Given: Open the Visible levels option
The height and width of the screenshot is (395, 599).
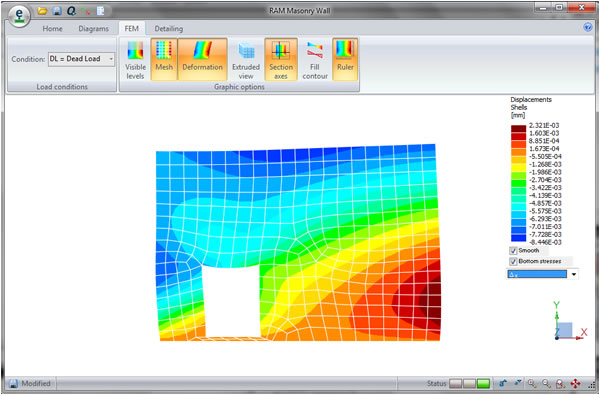Looking at the screenshot, I should coord(136,60).
